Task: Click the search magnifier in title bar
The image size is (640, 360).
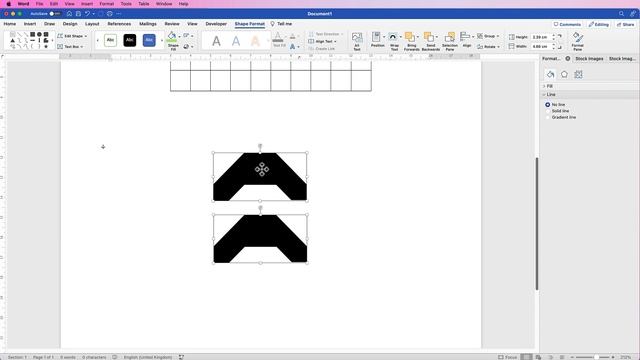Action: [621, 13]
